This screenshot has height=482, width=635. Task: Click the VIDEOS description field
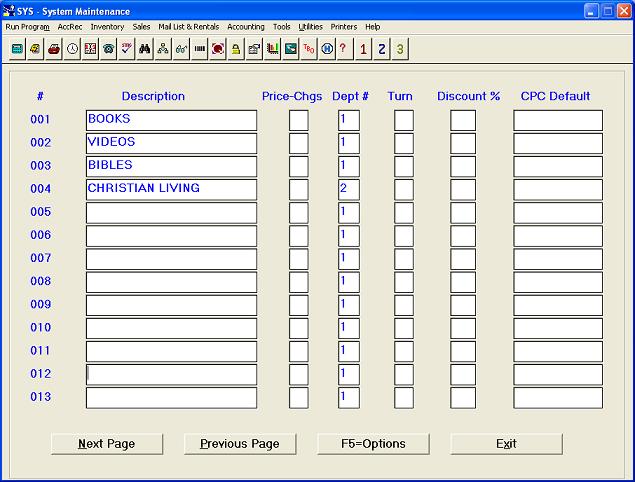pyautogui.click(x=171, y=143)
